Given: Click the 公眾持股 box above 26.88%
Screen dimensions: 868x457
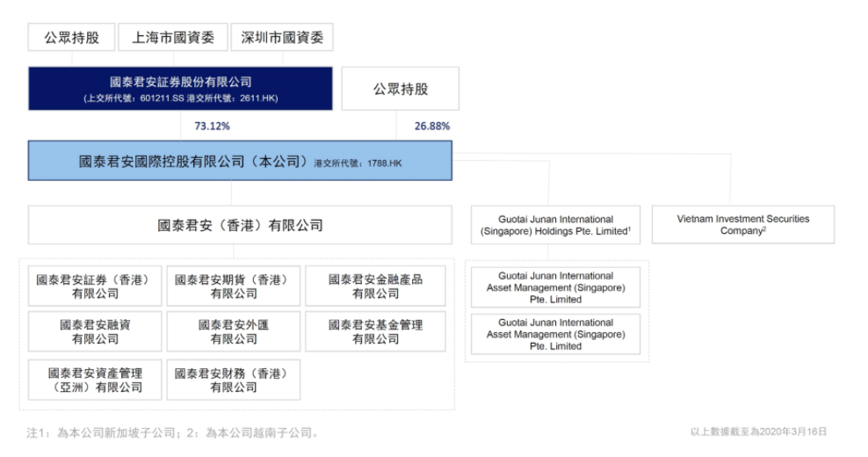Looking at the screenshot, I should [401, 89].
